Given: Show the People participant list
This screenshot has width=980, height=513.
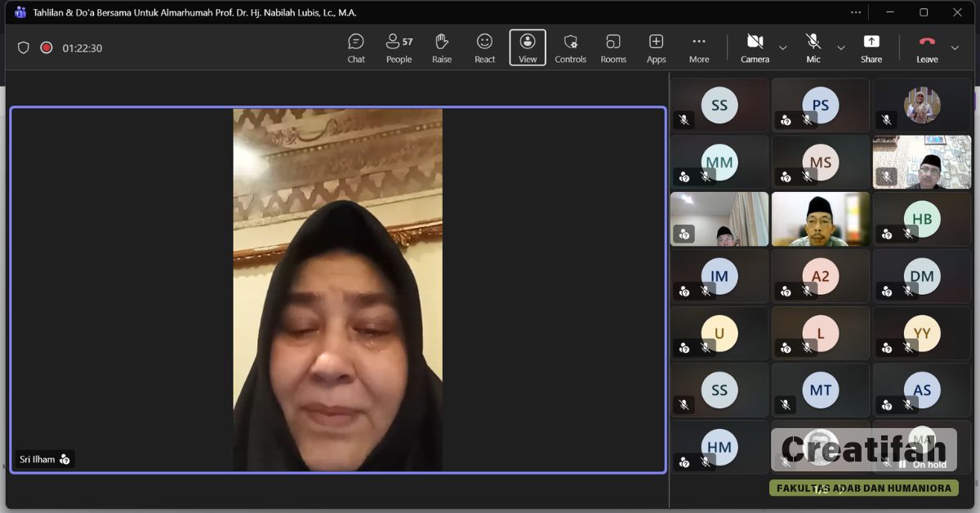Looking at the screenshot, I should pos(399,47).
